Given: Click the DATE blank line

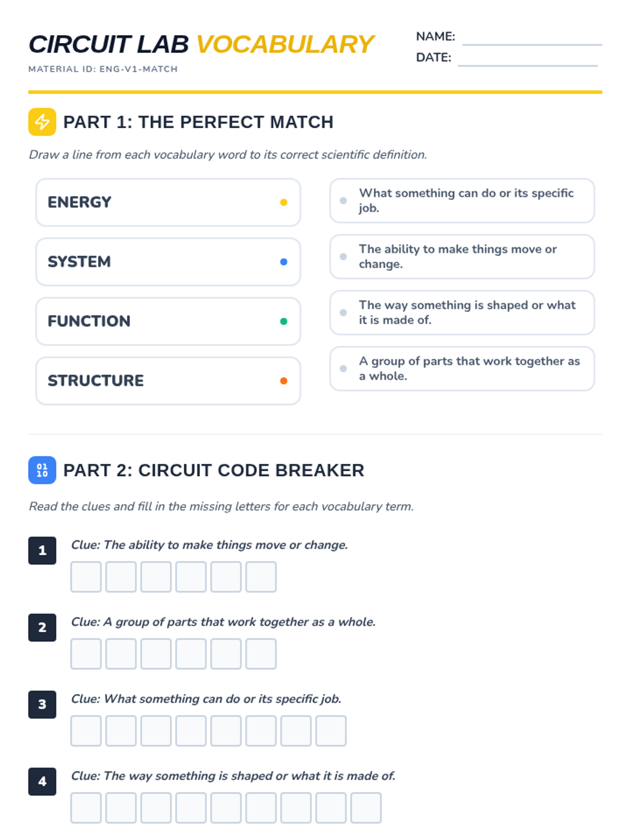Looking at the screenshot, I should tap(528, 65).
